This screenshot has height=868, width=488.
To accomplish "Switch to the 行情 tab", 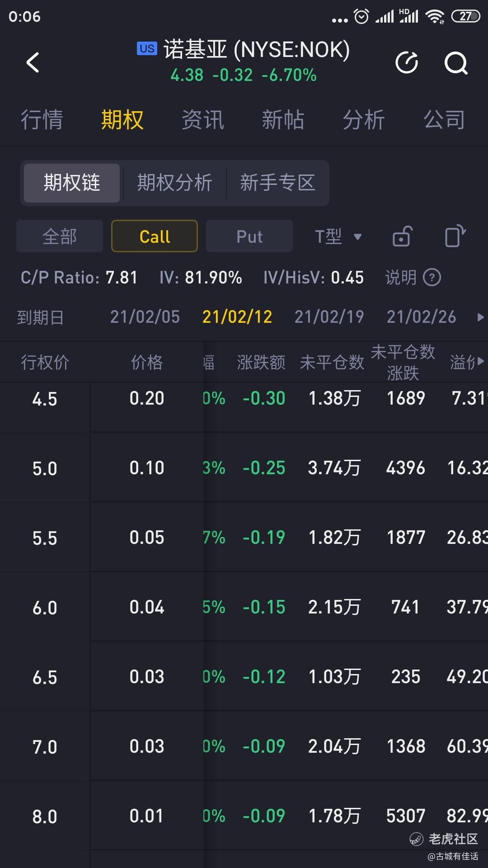I will [x=42, y=120].
